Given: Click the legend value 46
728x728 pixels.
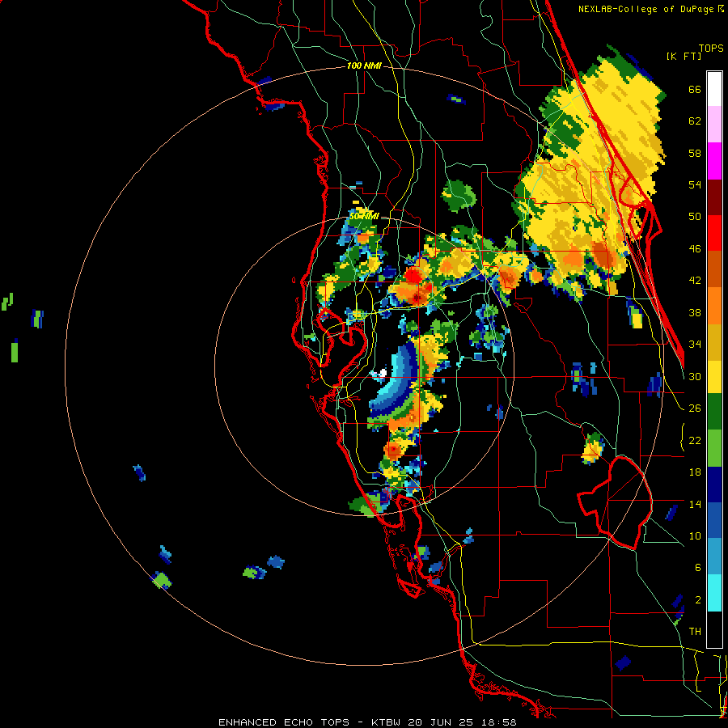Looking at the screenshot, I should 695,249.
